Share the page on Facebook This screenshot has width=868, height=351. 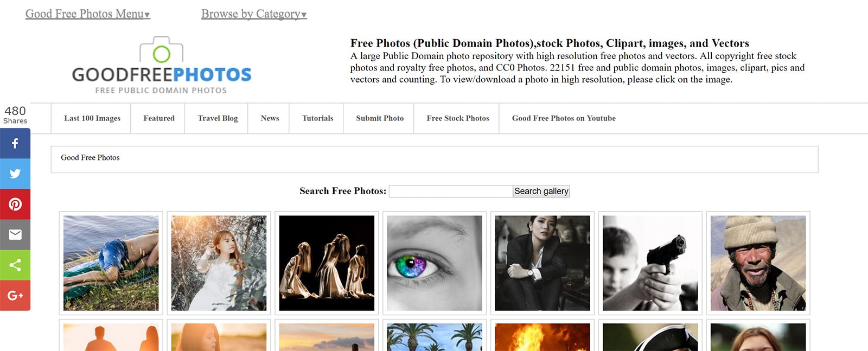pyautogui.click(x=15, y=143)
